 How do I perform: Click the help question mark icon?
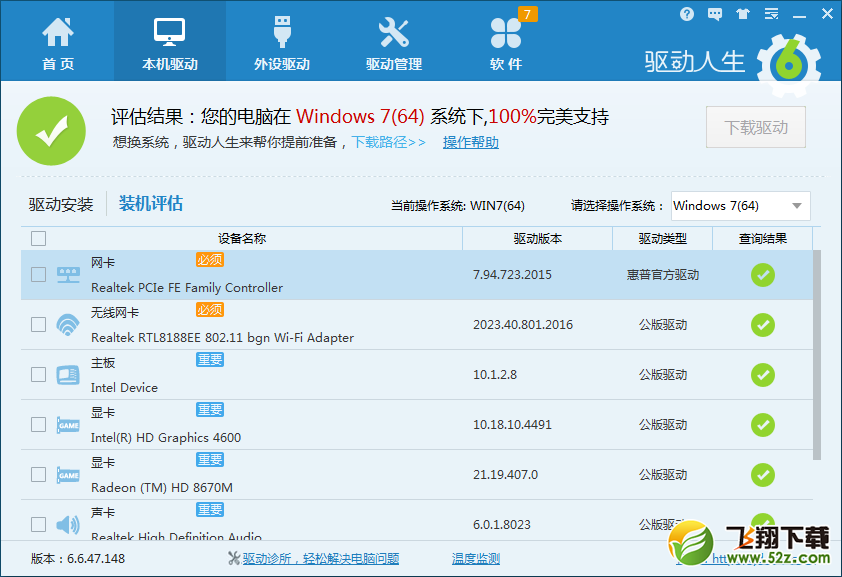pyautogui.click(x=686, y=14)
